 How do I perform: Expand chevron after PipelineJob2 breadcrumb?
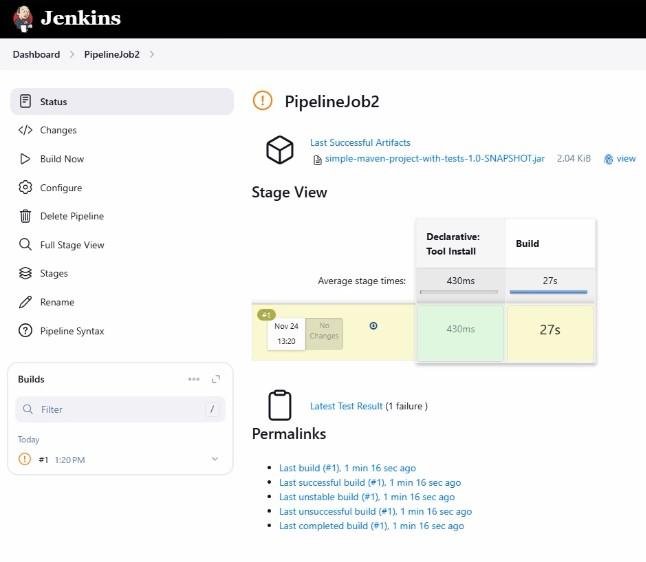(152, 54)
